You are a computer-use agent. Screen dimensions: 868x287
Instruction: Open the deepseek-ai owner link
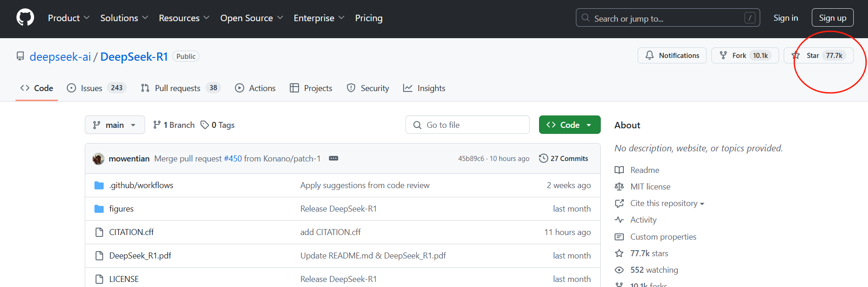(x=60, y=57)
